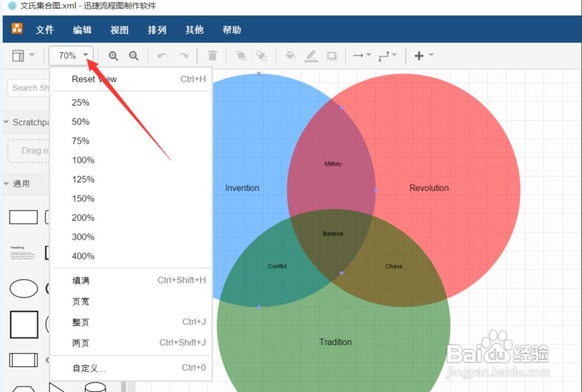Click the line color pencil icon
Viewport: 582px width, 392px height.
(x=311, y=55)
